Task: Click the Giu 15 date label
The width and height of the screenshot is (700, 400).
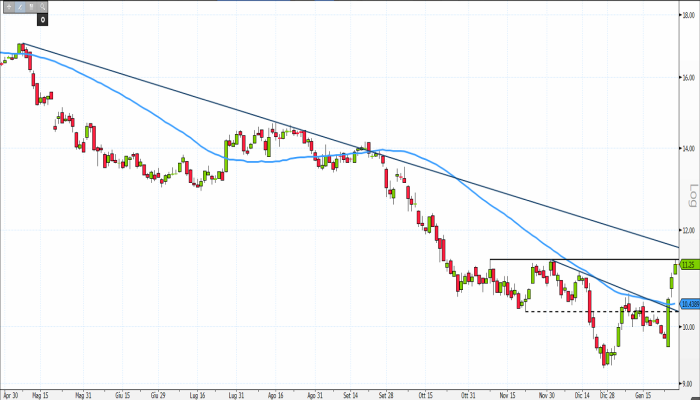Action: (122, 395)
